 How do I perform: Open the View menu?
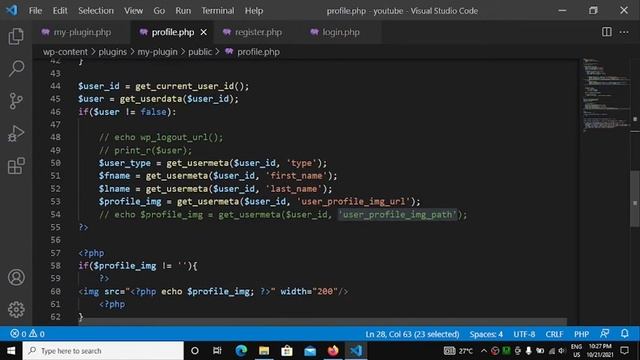(x=133, y=11)
